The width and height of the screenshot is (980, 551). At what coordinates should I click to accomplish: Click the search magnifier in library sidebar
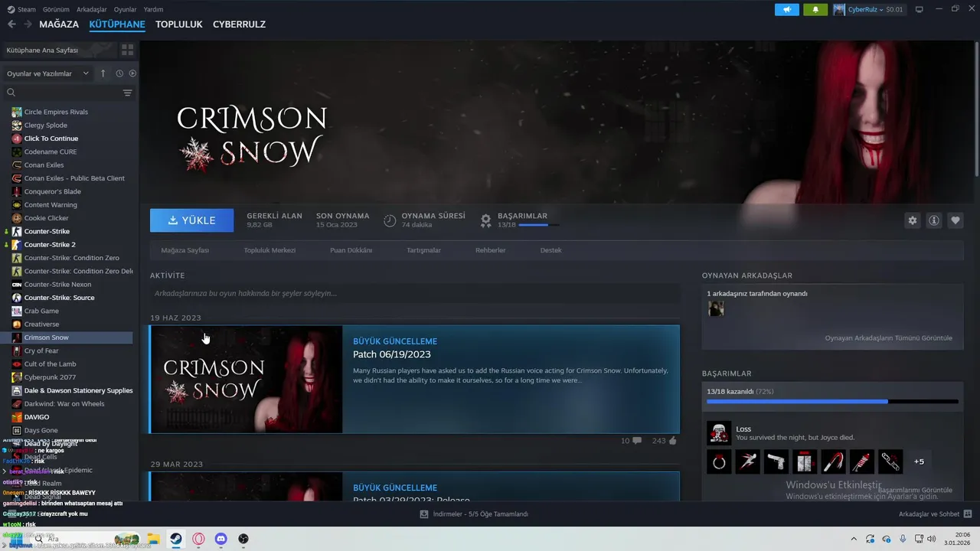pos(11,93)
